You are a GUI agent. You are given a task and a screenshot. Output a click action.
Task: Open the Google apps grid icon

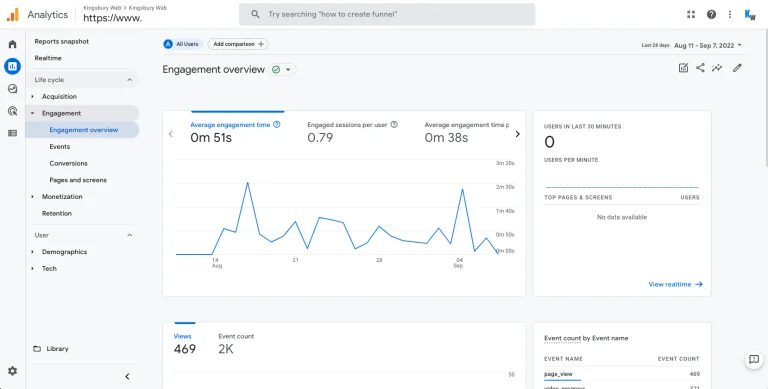pyautogui.click(x=691, y=14)
